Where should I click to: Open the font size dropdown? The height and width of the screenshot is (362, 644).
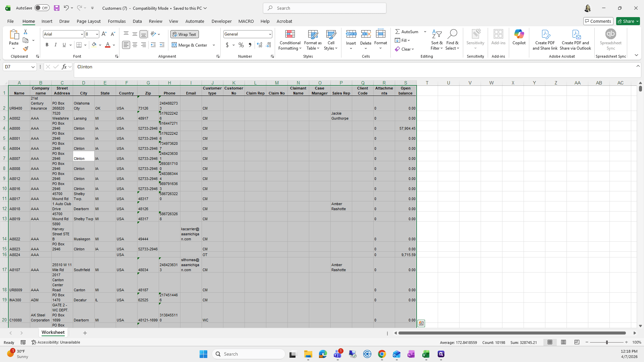(x=97, y=34)
